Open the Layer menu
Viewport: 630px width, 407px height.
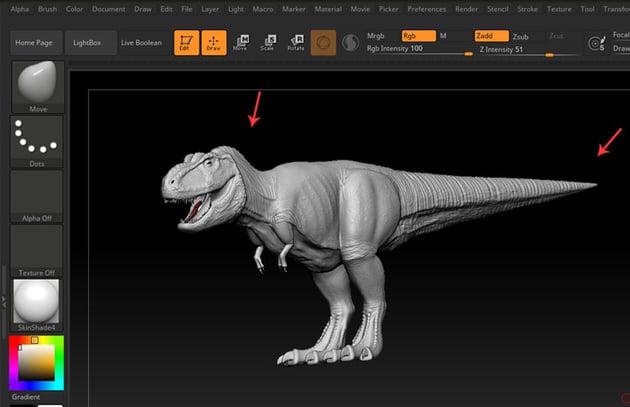(x=210, y=9)
